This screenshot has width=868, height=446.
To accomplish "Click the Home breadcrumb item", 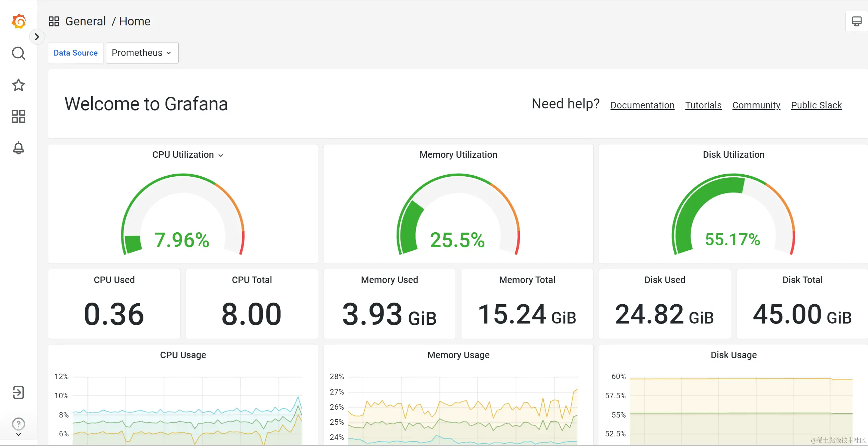I will click(134, 21).
